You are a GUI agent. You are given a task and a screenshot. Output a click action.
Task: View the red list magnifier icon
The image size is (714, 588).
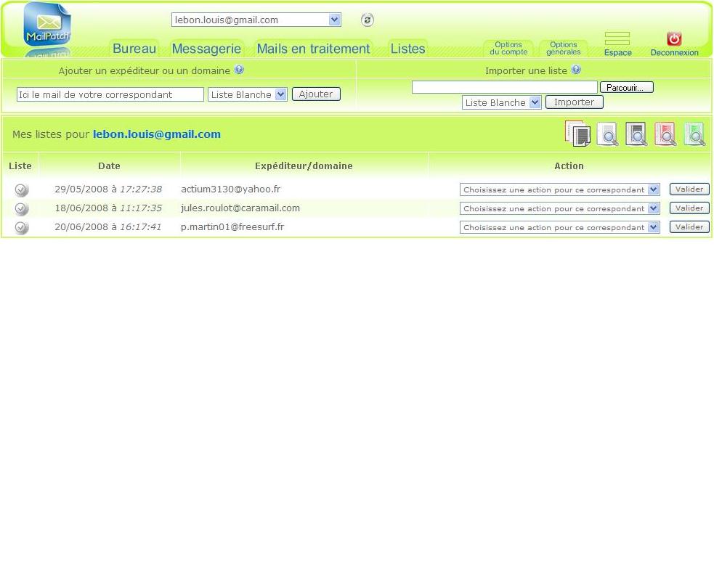tap(665, 134)
